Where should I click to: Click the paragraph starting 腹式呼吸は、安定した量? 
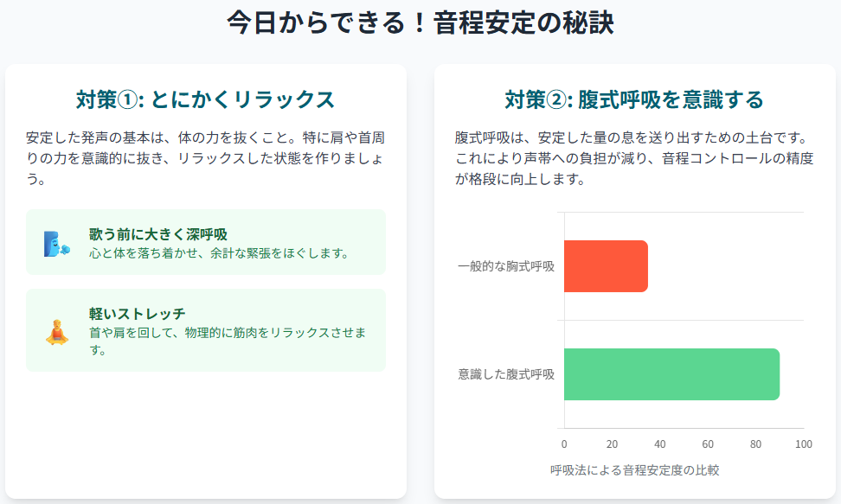click(634, 158)
